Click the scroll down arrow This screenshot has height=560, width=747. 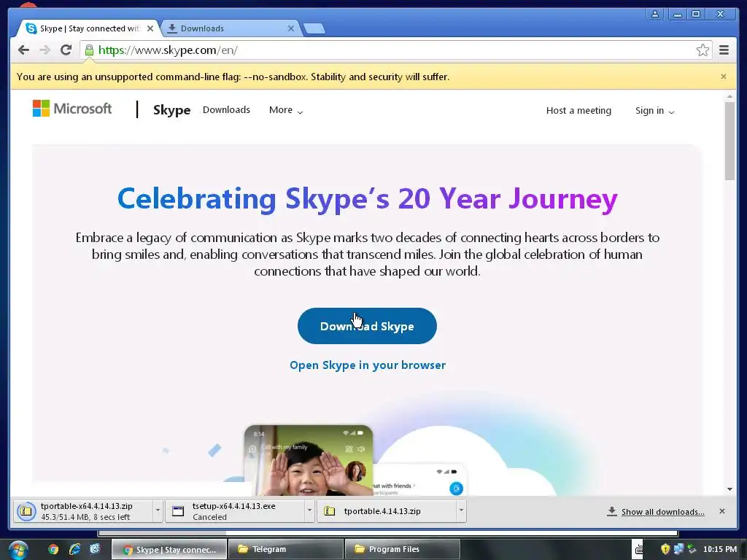click(729, 489)
